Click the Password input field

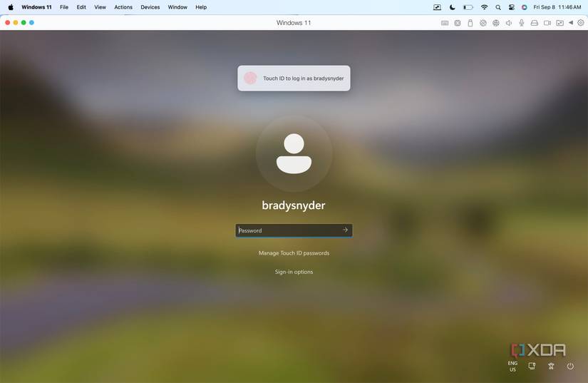click(x=294, y=230)
